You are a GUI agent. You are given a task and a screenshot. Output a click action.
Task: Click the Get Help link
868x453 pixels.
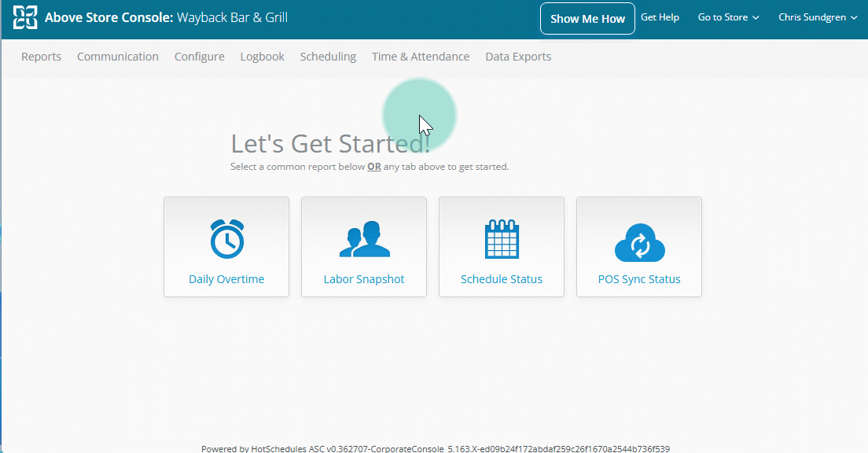(660, 17)
